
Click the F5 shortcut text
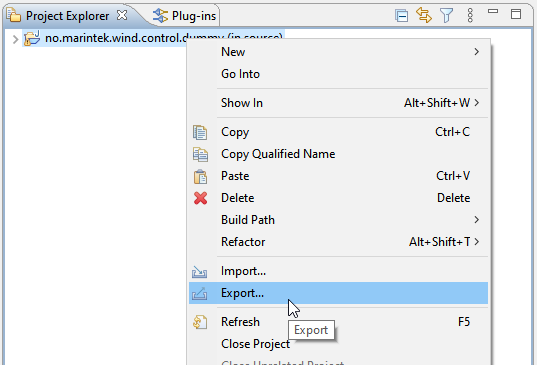[x=464, y=322]
